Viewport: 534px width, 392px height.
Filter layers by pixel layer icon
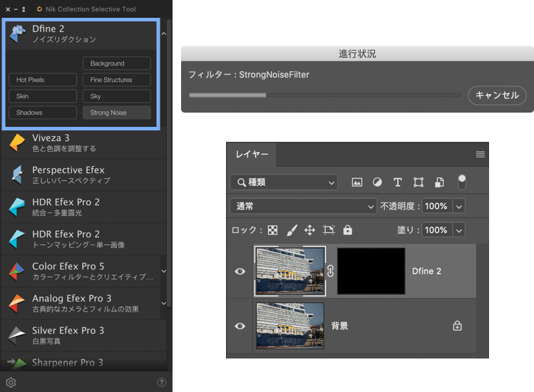[357, 182]
